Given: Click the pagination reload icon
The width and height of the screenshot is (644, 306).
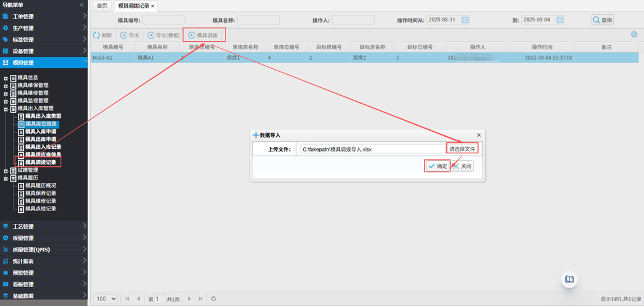Looking at the screenshot, I should [x=213, y=299].
